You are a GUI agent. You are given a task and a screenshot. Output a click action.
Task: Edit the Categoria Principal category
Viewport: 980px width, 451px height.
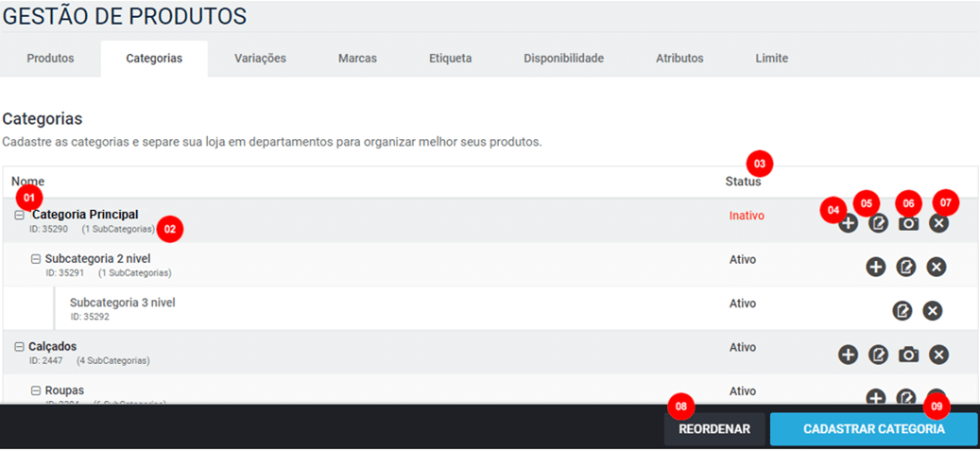tap(878, 223)
